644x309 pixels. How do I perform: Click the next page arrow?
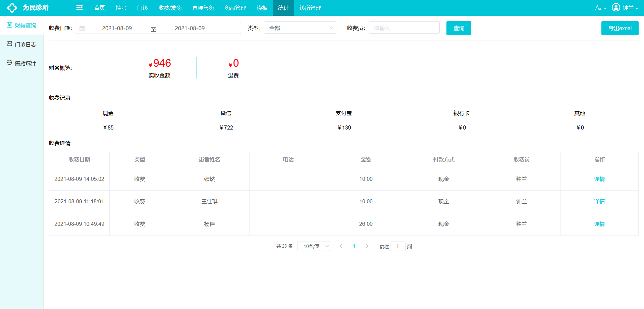[x=367, y=246]
